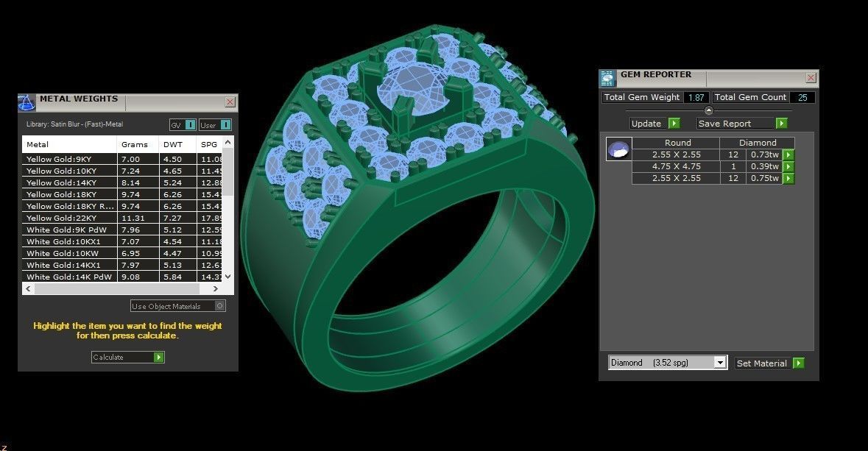Viewport: 868px width, 451px height.
Task: Click metal table scroll down arrow
Action: [x=227, y=276]
